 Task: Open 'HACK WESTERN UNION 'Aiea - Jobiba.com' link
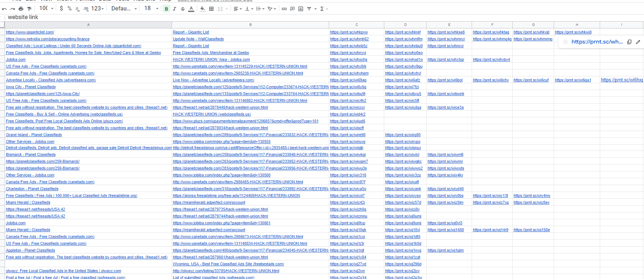[211, 60]
